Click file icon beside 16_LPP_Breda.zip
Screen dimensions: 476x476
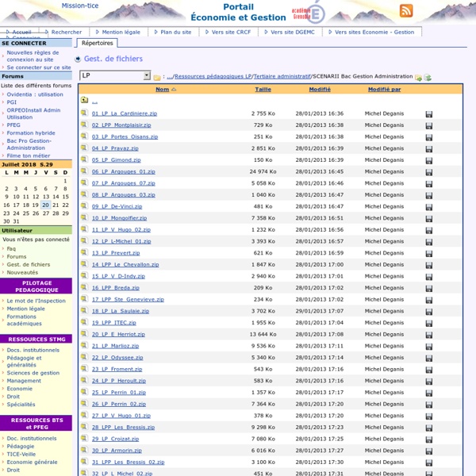click(84, 287)
